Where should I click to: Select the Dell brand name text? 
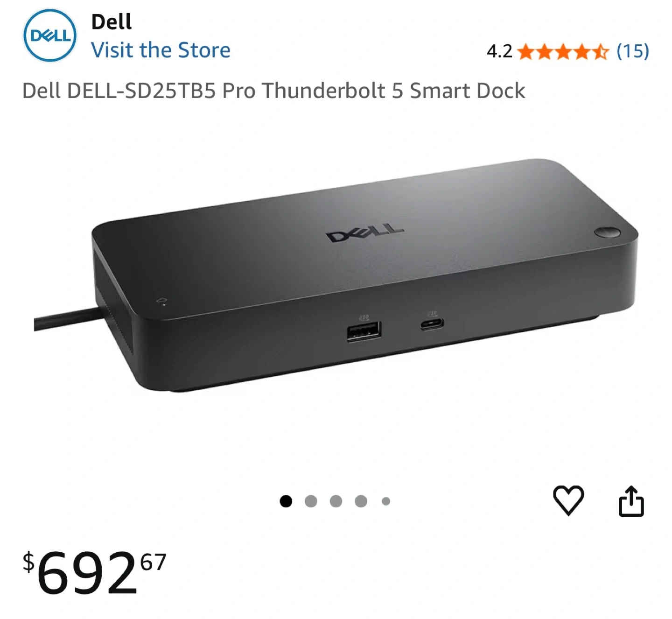point(112,21)
